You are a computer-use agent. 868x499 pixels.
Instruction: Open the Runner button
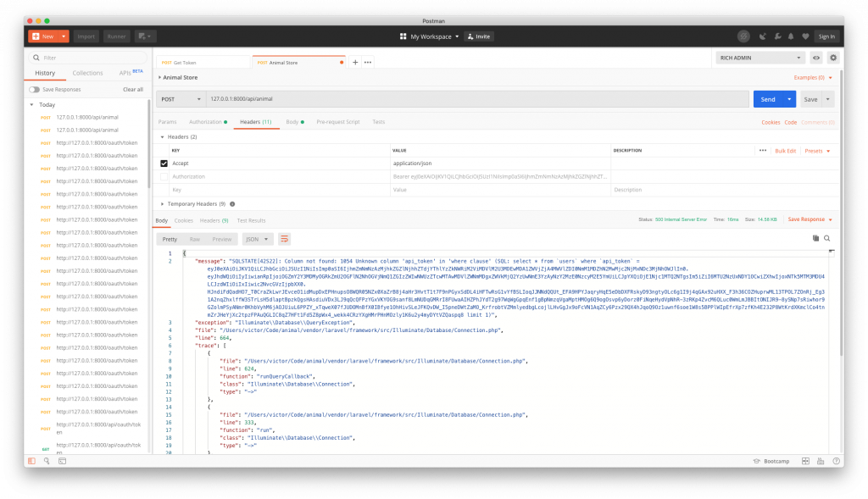[116, 36]
